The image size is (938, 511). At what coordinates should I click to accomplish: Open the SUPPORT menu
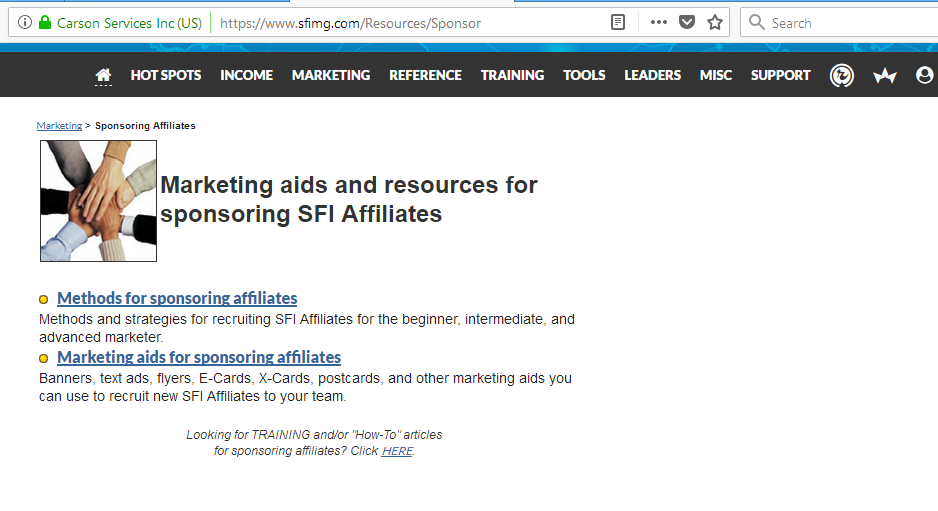(781, 75)
